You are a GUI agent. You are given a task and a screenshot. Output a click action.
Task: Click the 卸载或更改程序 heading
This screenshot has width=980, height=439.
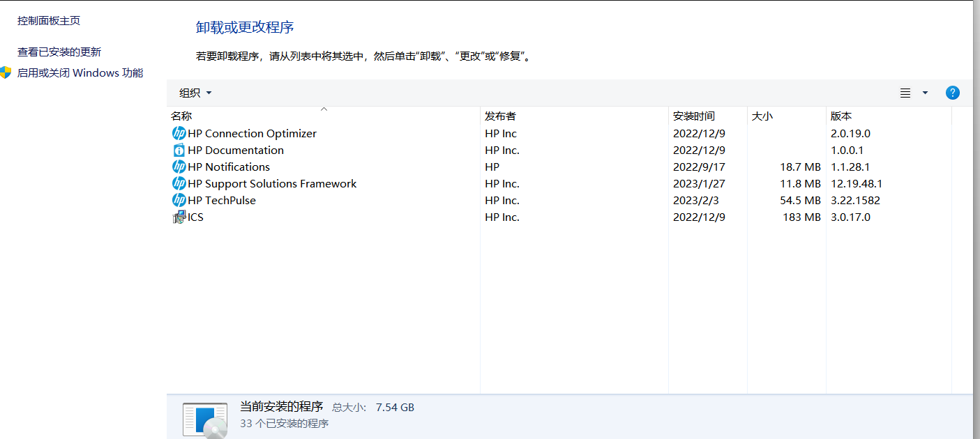pyautogui.click(x=245, y=27)
